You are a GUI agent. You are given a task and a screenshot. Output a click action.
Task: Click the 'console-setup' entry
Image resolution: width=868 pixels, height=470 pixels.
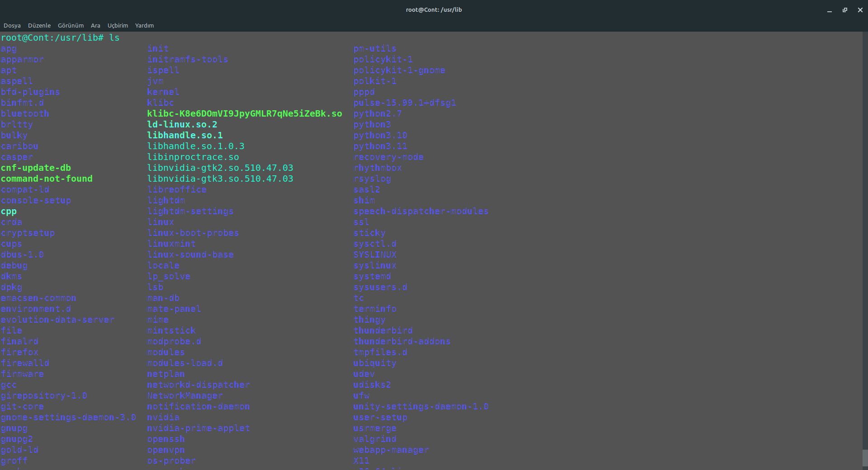pyautogui.click(x=36, y=201)
